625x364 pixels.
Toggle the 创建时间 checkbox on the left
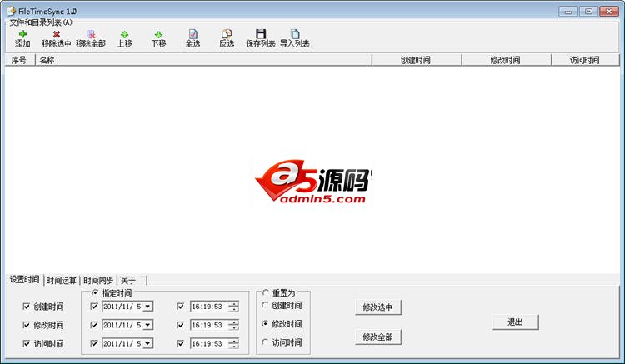pos(27,307)
